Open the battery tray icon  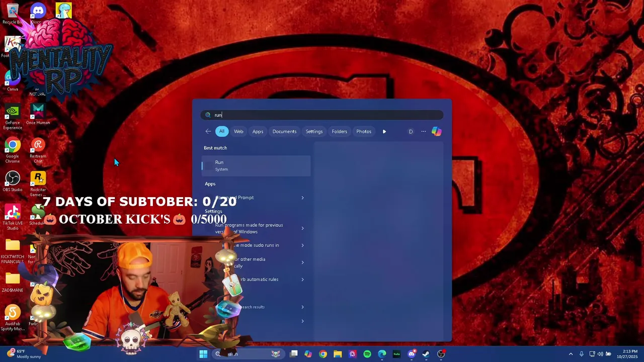(608, 354)
